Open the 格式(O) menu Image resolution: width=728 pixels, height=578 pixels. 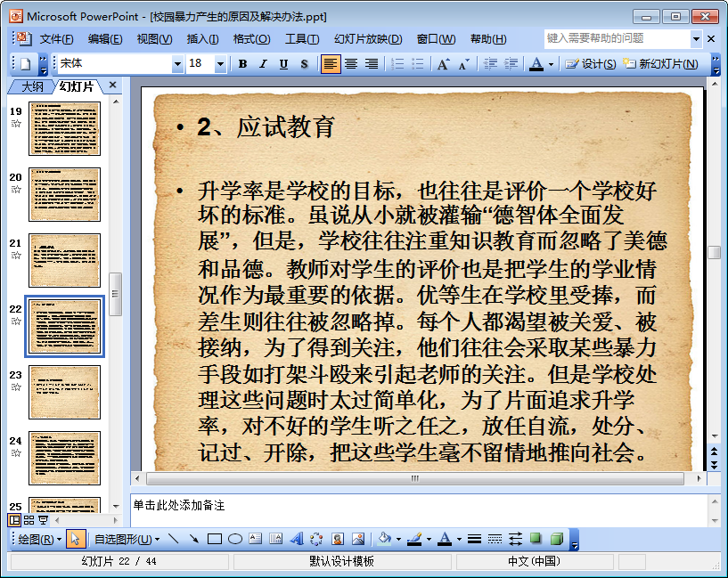pos(251,39)
